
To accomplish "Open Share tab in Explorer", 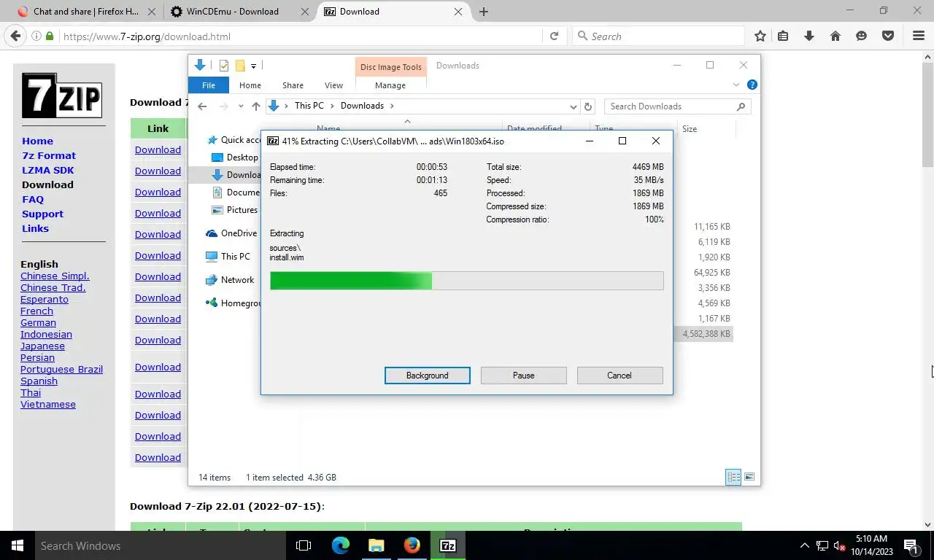I will pyautogui.click(x=293, y=85).
